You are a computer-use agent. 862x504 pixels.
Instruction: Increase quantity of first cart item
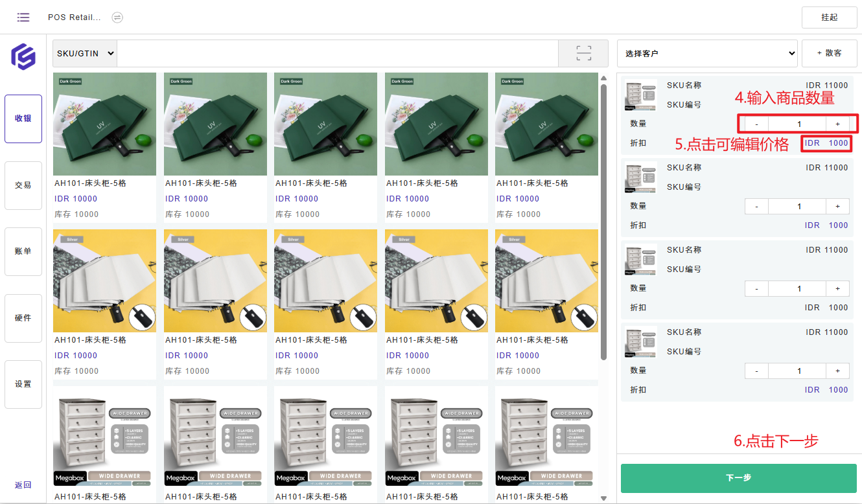pyautogui.click(x=837, y=124)
